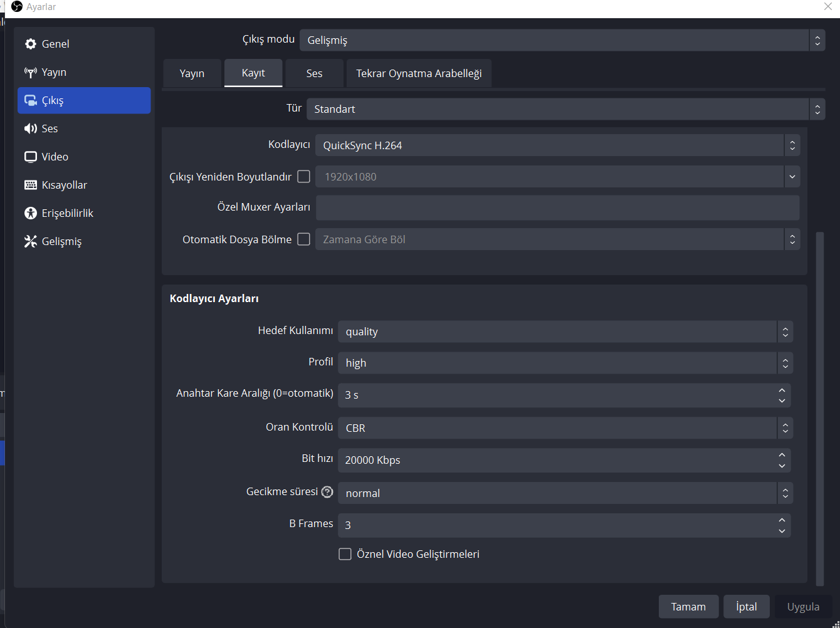This screenshot has width=840, height=628.
Task: Click the tools icon beside Gelişmiş
Action: [31, 241]
